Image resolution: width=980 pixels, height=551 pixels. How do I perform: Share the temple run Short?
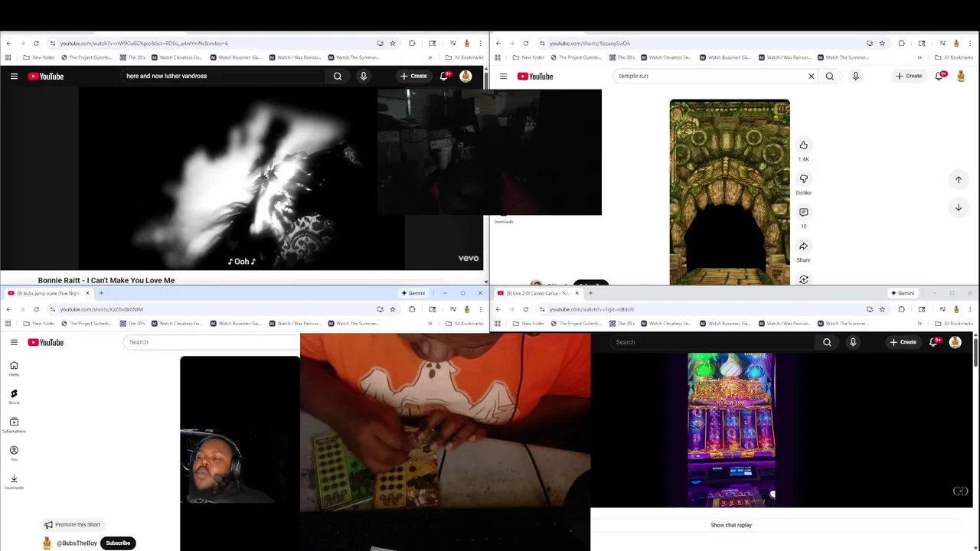[x=804, y=246]
